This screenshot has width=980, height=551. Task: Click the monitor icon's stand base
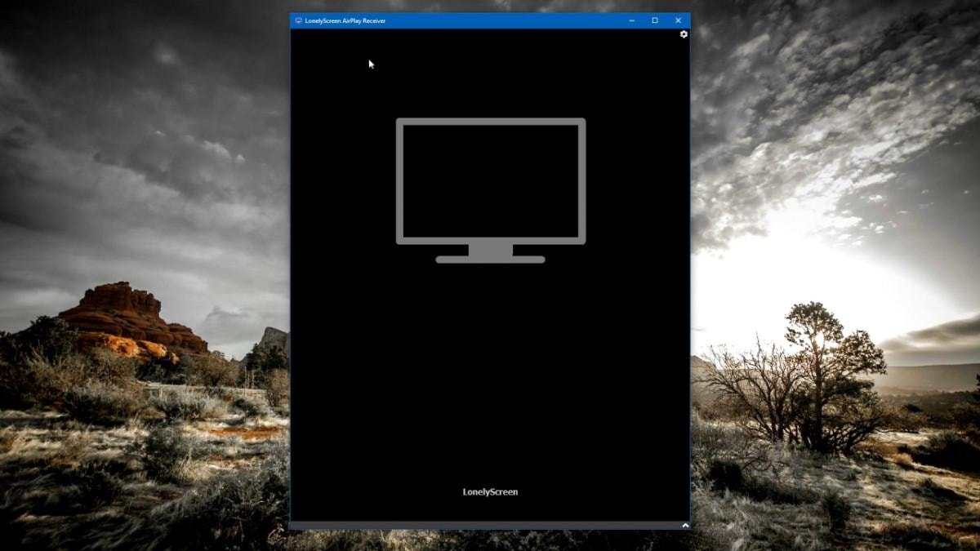(x=490, y=260)
